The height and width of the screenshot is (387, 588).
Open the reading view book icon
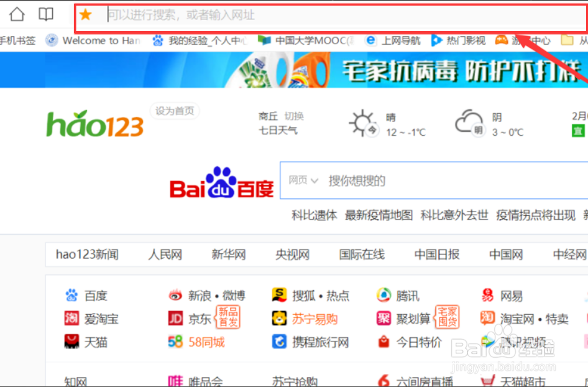tap(46, 14)
